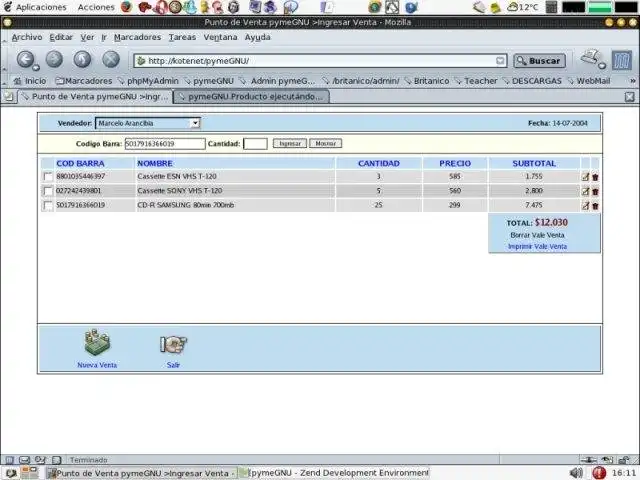Open the WebMail bookmark
This screenshot has height=480, width=640.
[x=590, y=81]
